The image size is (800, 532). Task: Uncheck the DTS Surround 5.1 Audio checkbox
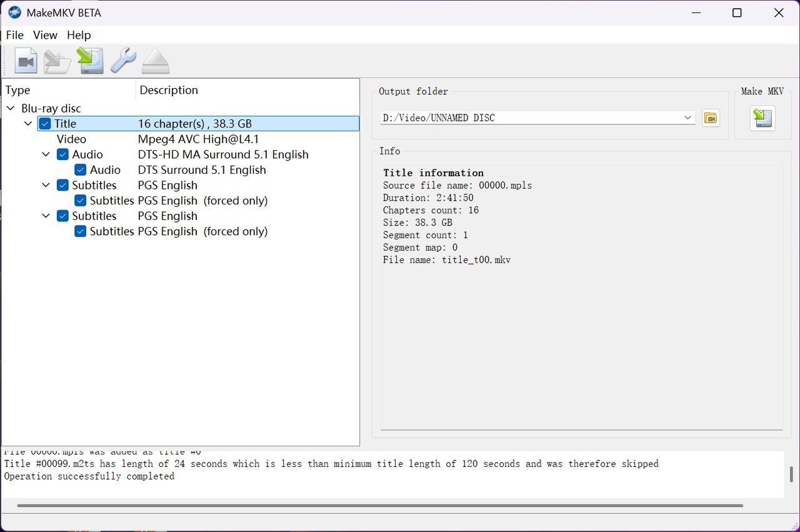(80, 170)
